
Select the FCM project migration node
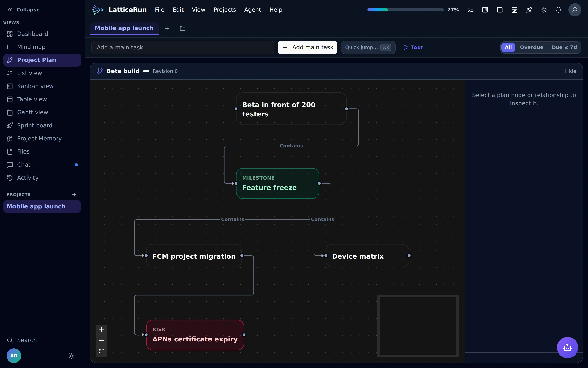click(194, 256)
